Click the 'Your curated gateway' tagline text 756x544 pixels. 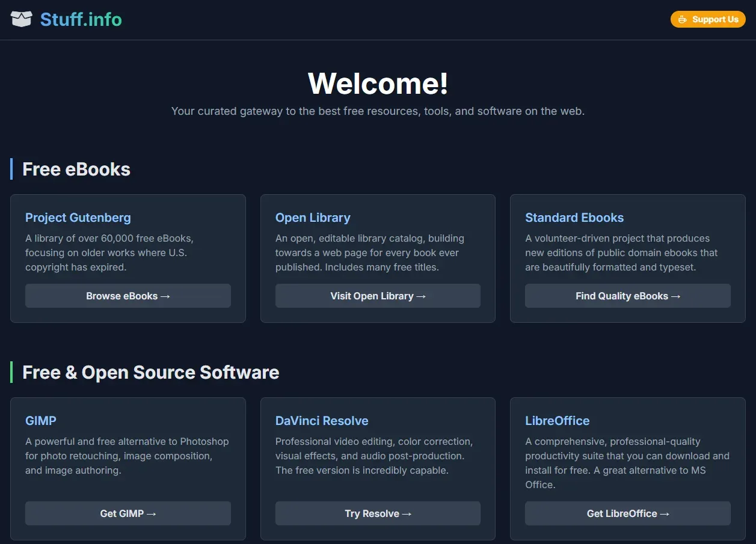[x=378, y=111]
